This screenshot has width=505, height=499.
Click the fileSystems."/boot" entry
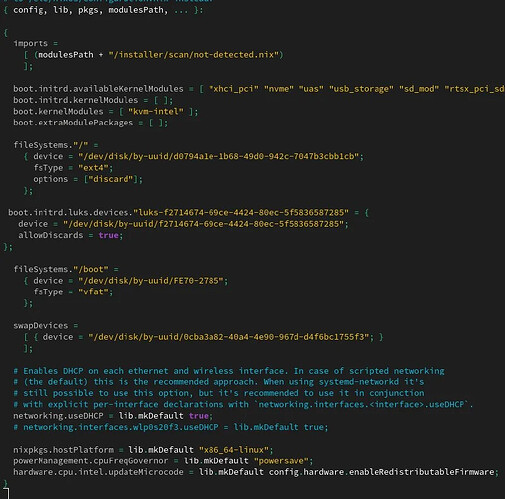tap(61, 269)
